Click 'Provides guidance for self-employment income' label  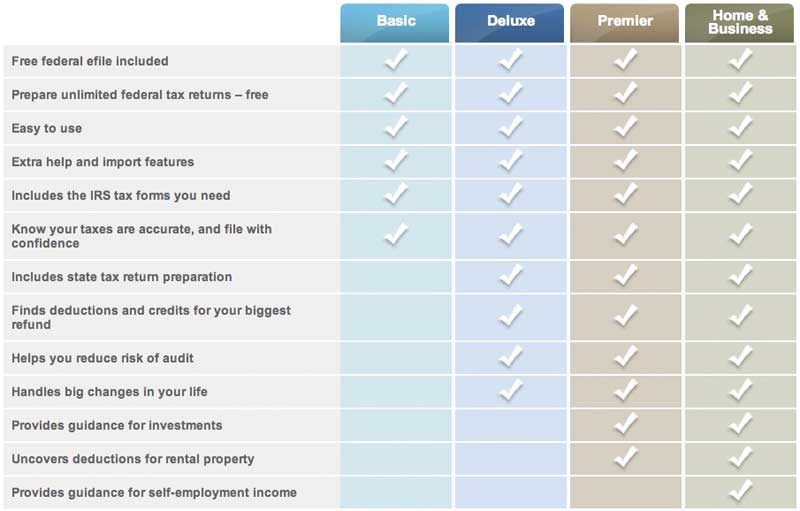(x=154, y=493)
